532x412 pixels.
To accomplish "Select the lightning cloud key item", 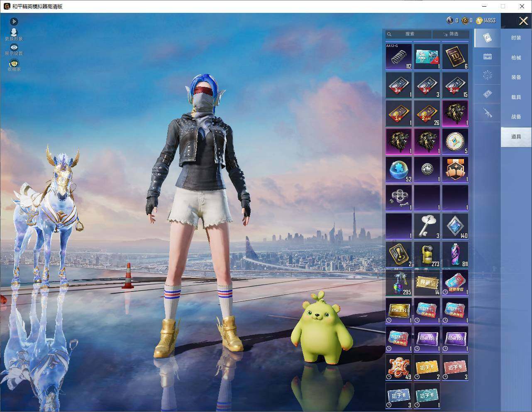I will tap(427, 226).
